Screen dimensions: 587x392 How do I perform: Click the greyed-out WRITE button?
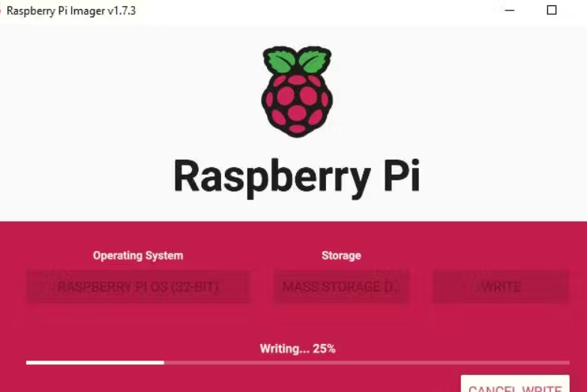tap(501, 287)
